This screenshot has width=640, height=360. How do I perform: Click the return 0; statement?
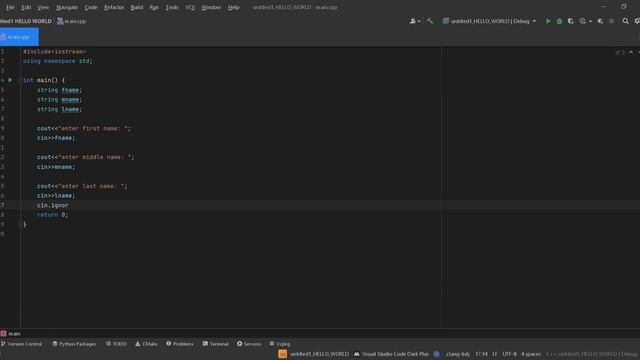[x=53, y=215]
